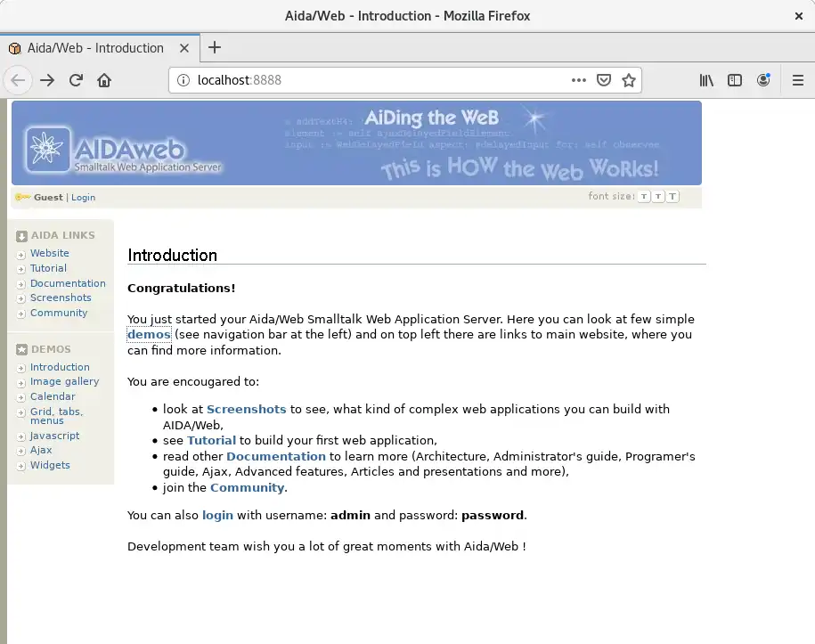Open the Firefox hamburger menu
The width and height of the screenshot is (815, 644).
tap(798, 80)
